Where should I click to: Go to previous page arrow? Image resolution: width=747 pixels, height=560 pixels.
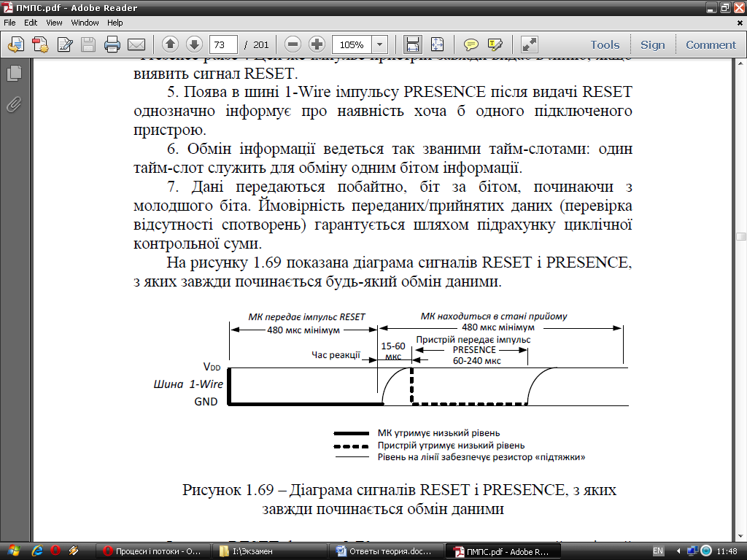click(170, 44)
